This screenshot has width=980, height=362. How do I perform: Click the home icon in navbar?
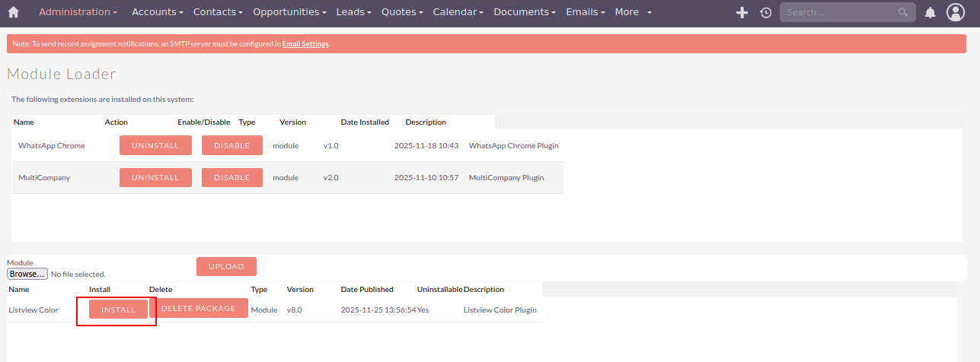[13, 12]
